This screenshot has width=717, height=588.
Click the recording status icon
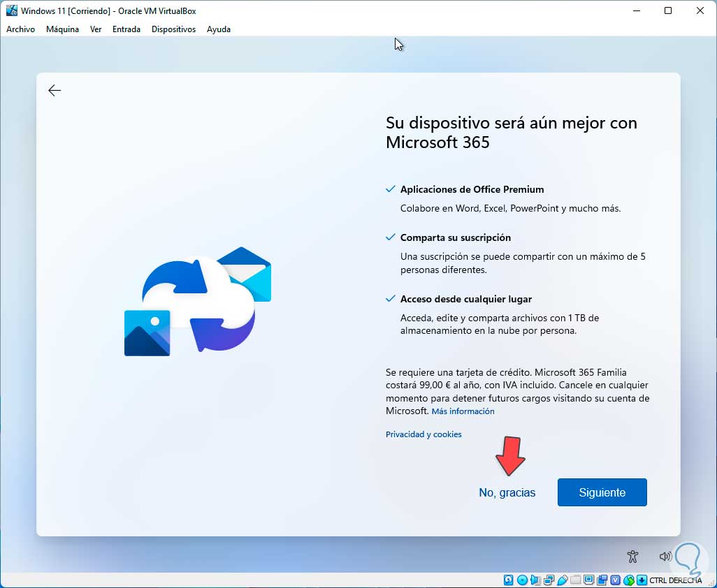pos(602,580)
